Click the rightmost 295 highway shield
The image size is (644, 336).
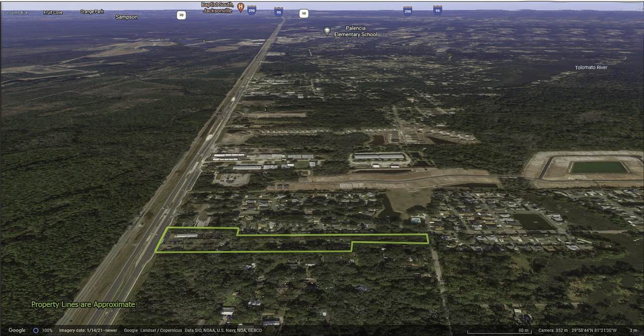[x=408, y=11]
